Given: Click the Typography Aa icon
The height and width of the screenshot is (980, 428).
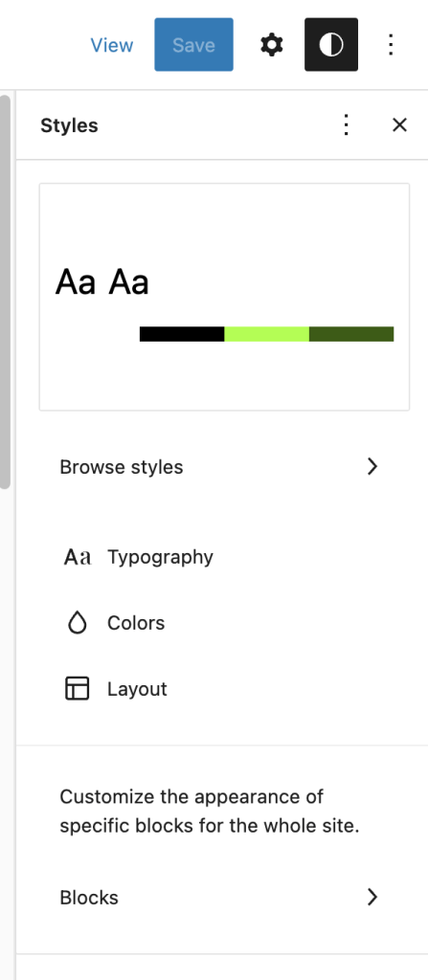Looking at the screenshot, I should click(78, 557).
